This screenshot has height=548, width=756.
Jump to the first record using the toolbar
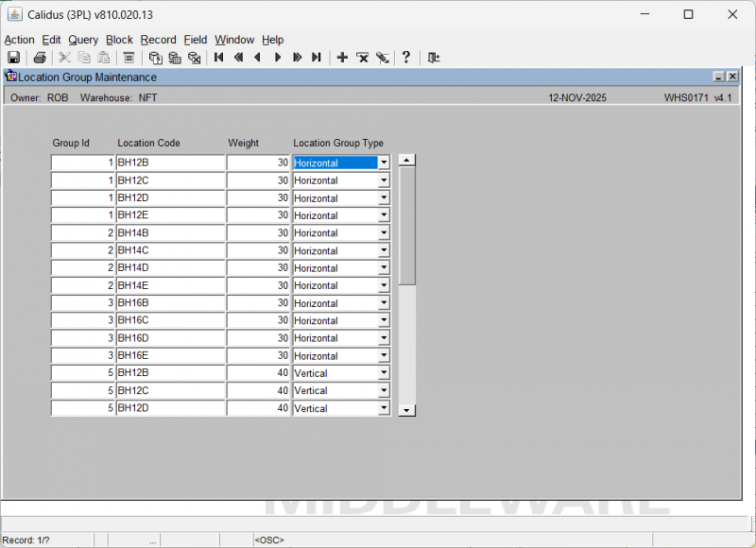click(218, 58)
